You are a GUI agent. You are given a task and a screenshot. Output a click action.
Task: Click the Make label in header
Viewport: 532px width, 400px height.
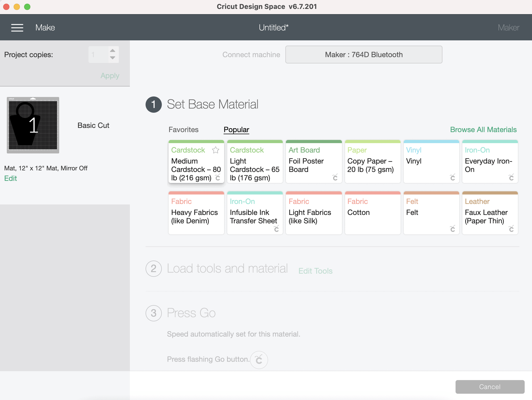[x=45, y=28]
